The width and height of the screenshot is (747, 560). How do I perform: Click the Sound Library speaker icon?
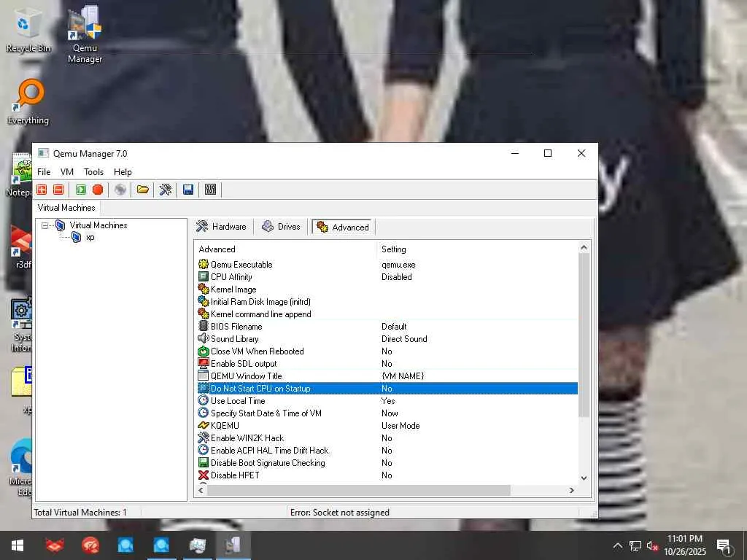click(x=204, y=338)
